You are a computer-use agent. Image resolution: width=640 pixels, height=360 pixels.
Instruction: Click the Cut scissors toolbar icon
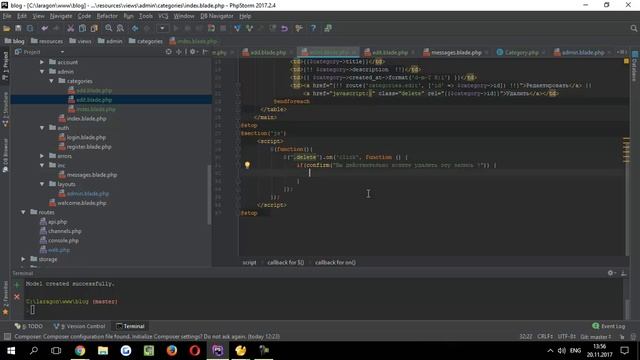click(71, 28)
